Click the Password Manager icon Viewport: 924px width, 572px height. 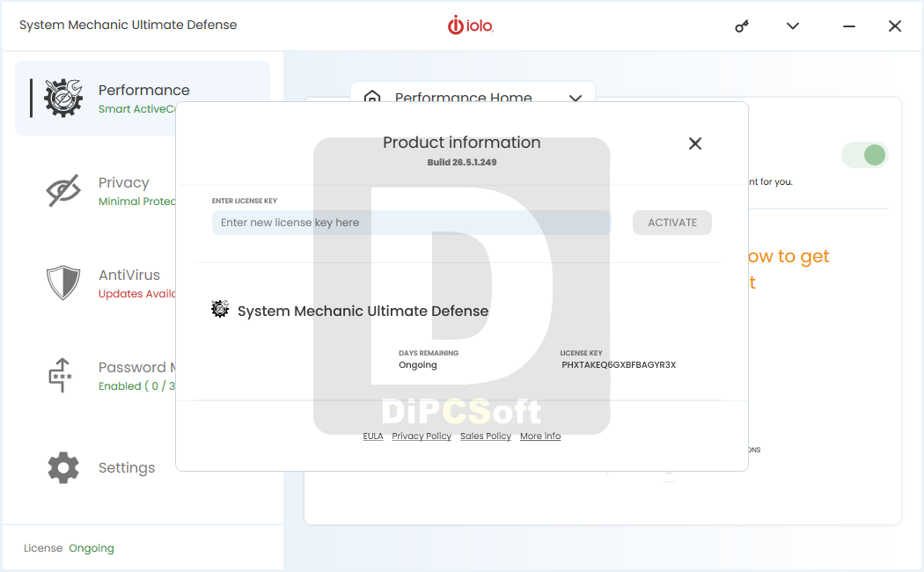click(60, 375)
